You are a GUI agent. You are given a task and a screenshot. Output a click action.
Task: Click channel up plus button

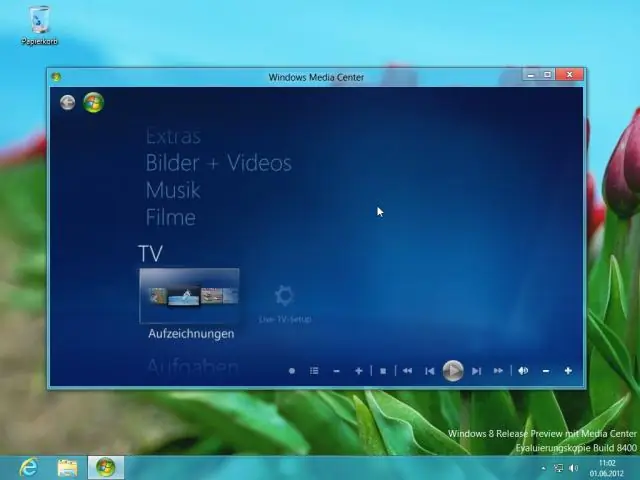[359, 371]
